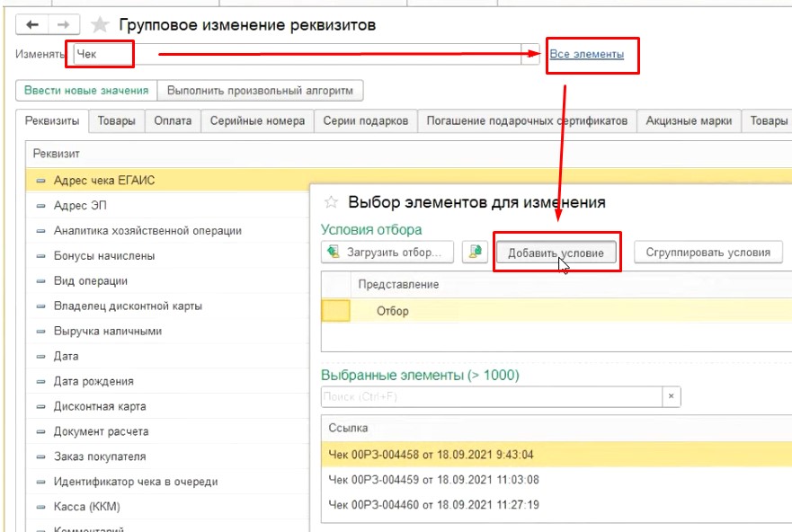Screen dimensions: 792x532
Task: Click the minus icon beside Заказ покупателя
Action: 41,457
